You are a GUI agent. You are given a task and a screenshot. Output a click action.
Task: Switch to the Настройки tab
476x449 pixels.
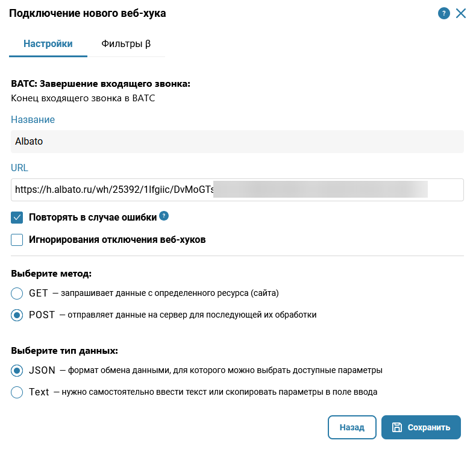click(48, 43)
